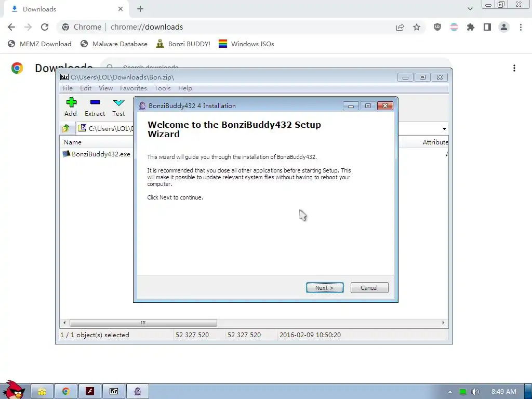The height and width of the screenshot is (399, 532).
Task: Reload the Chrome downloads page
Action: tap(45, 27)
